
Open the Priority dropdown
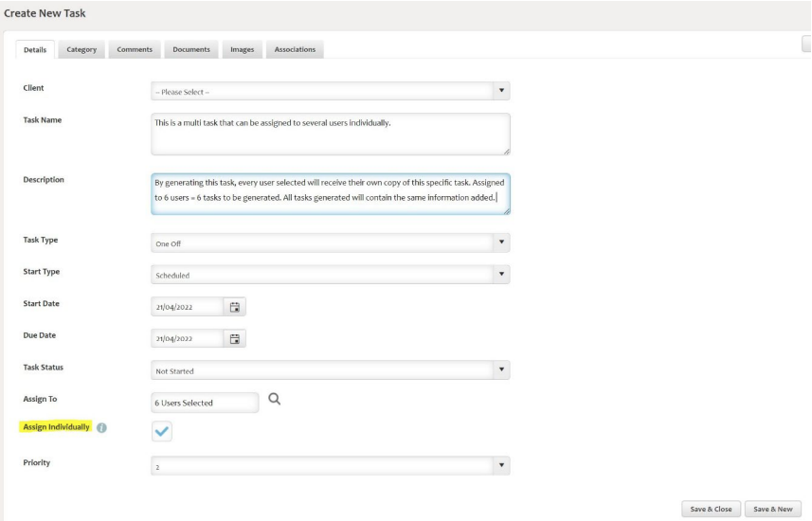331,466
